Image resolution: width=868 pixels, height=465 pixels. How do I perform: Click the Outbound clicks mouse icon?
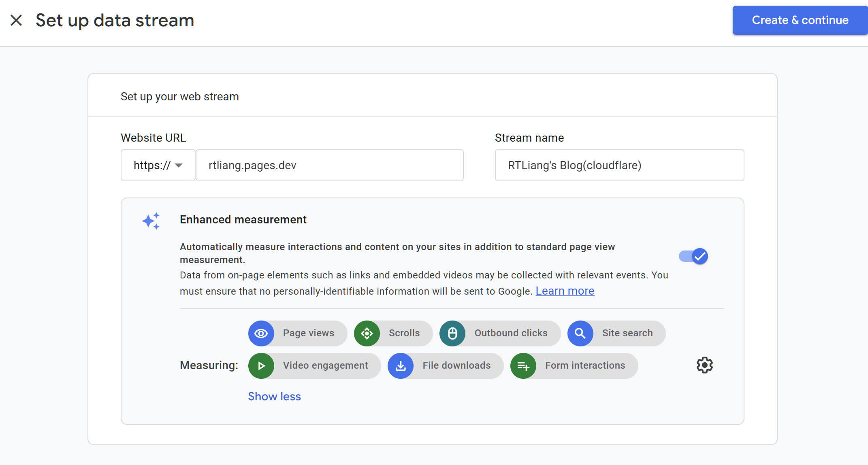pyautogui.click(x=452, y=333)
